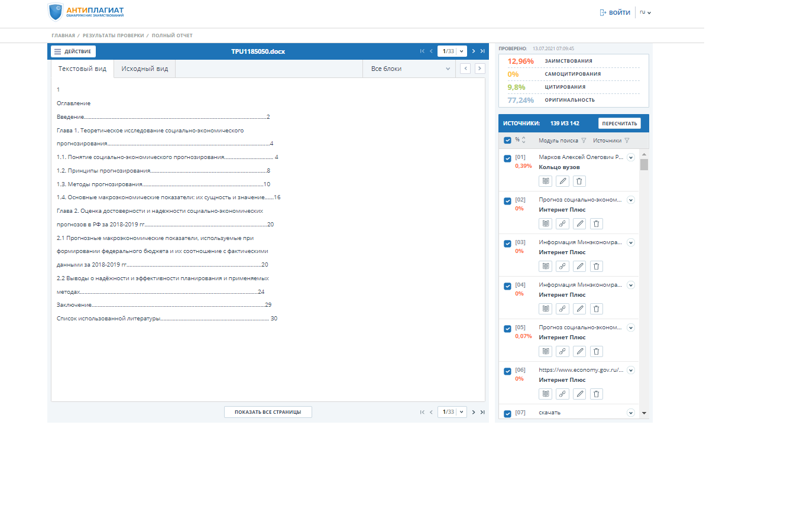Open the report view icon for source [06]

[x=546, y=394]
